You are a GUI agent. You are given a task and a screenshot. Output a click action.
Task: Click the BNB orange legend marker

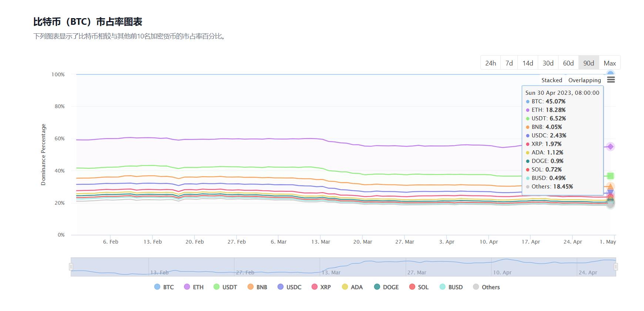[251, 287]
